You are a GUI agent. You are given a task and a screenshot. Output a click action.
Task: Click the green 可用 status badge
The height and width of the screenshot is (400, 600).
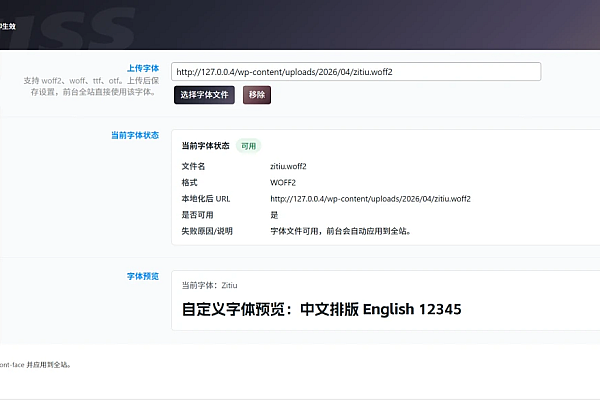click(248, 146)
